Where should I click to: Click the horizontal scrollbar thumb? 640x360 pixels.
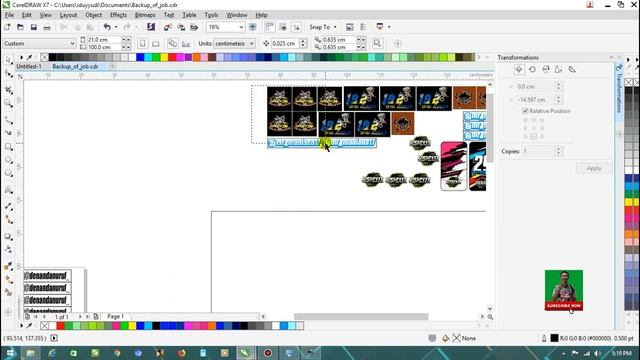361,317
